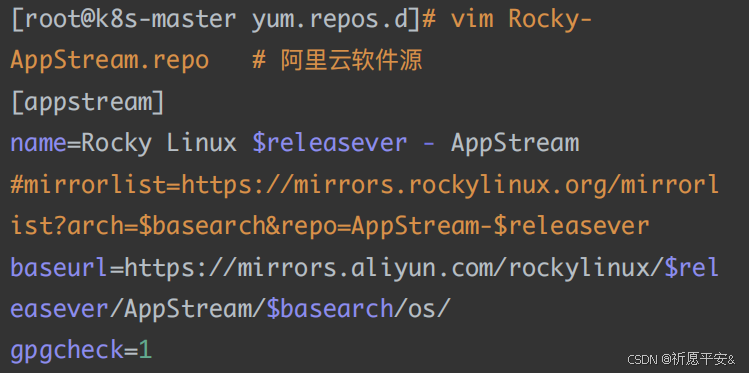
Task: Click the vim Rocky- command text
Action: [x=520, y=19]
